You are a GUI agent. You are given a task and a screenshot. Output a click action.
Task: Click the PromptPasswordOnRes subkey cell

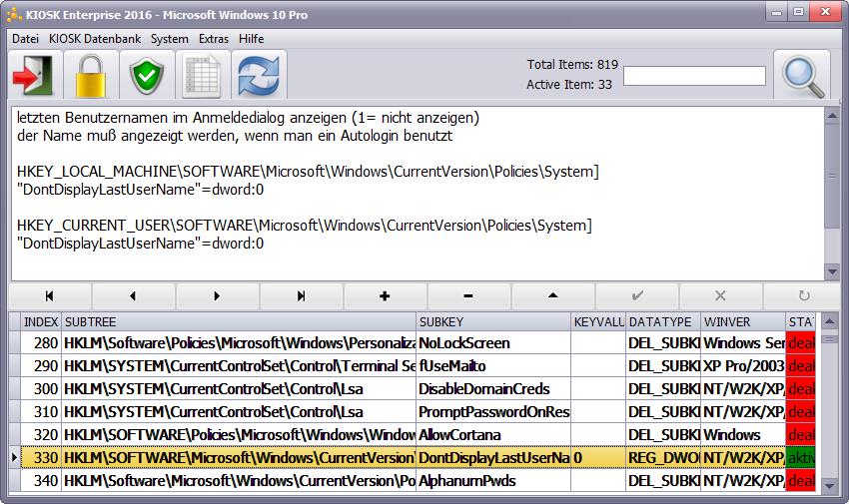(493, 412)
